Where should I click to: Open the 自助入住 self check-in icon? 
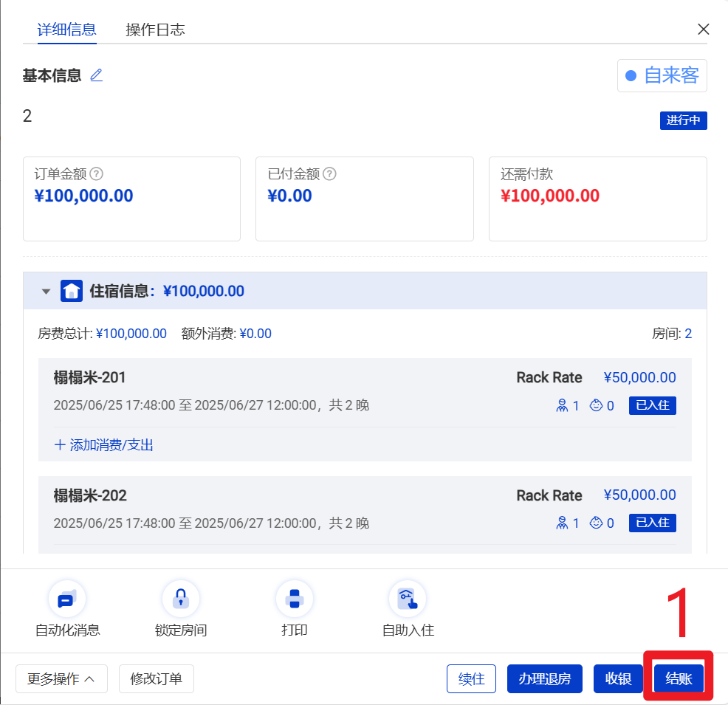click(408, 599)
